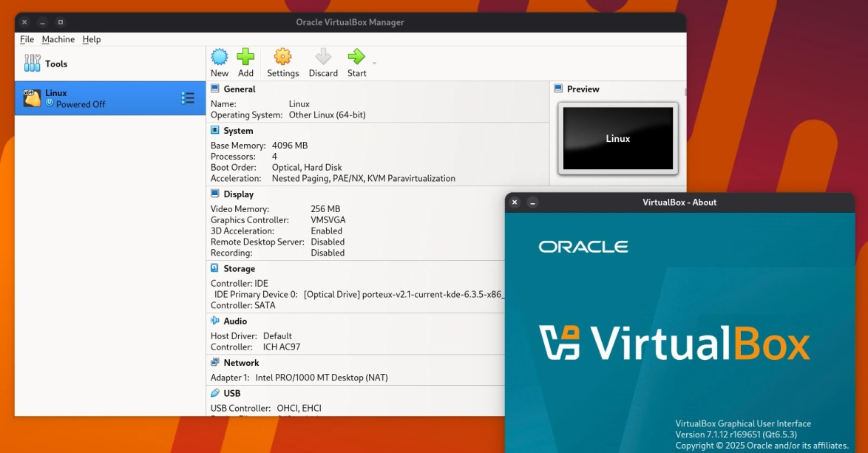Click the "Powered Off" status under Linux
This screenshot has width=868, height=453.
click(x=81, y=104)
